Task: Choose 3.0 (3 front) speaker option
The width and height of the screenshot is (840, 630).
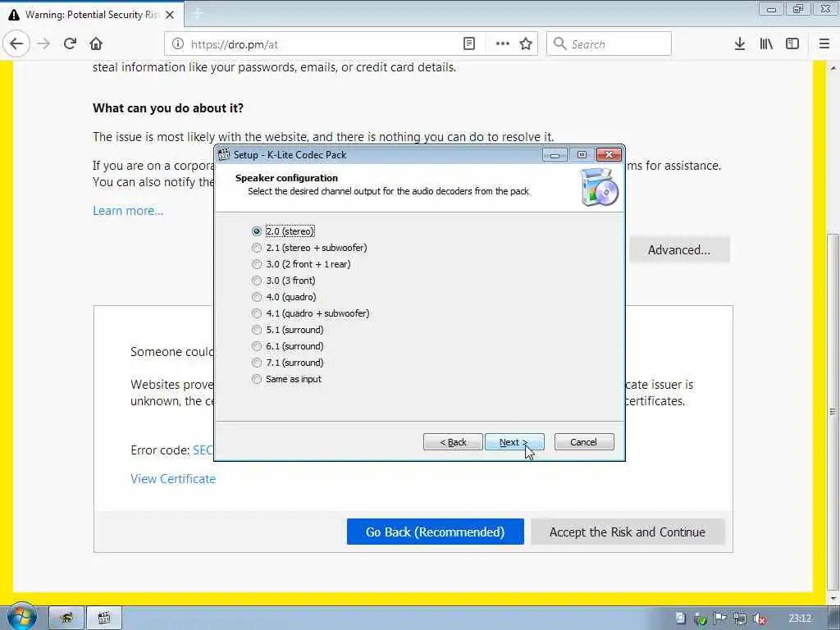Action: pyautogui.click(x=283, y=281)
